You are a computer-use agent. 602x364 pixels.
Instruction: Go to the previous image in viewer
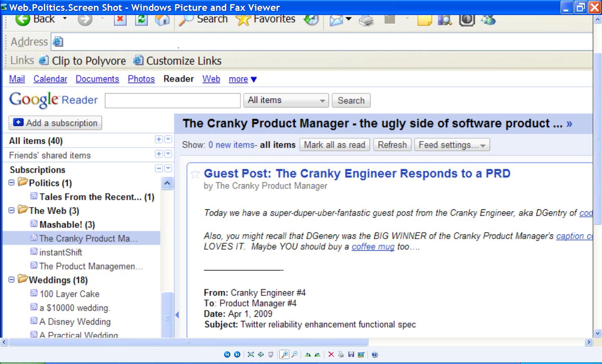(227, 354)
